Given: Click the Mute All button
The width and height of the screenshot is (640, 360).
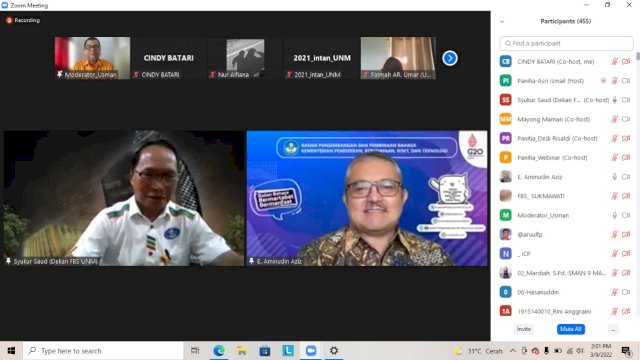Looking at the screenshot, I should point(571,329).
